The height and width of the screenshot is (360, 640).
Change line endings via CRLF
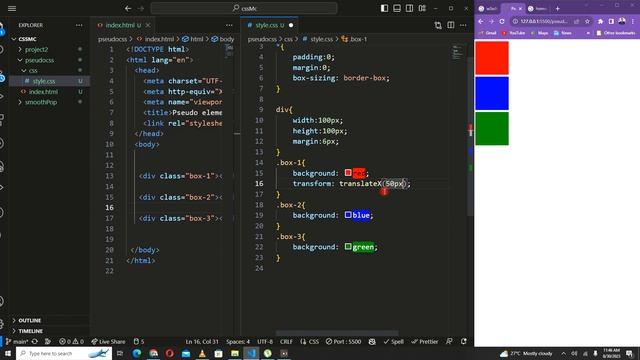pos(286,342)
